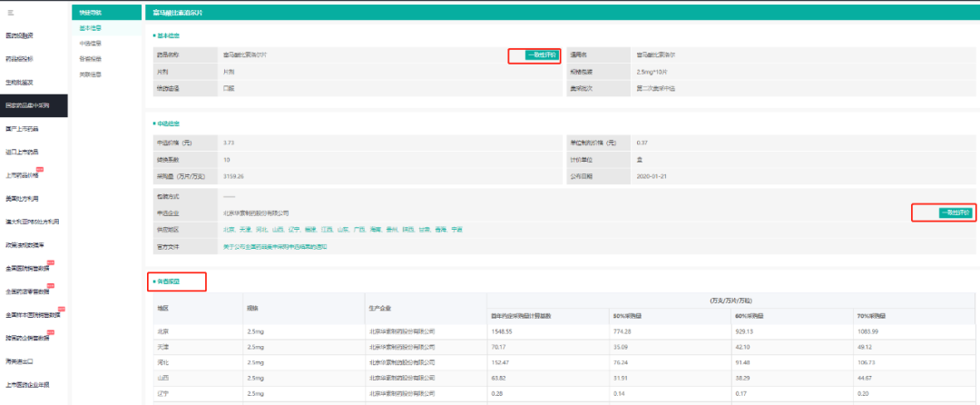
Task: Jump to 关联信息 in quick navigation
Action: [x=90, y=74]
